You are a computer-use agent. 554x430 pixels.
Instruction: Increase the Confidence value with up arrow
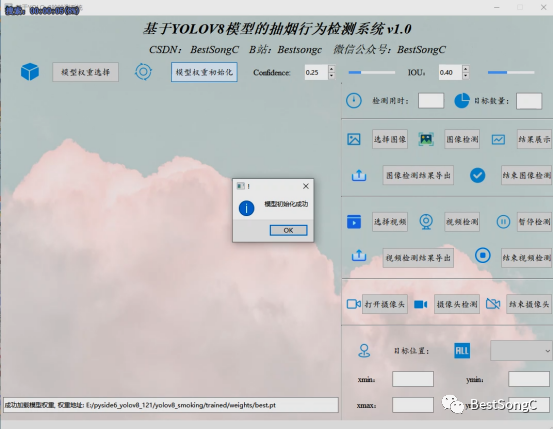pos(331,69)
